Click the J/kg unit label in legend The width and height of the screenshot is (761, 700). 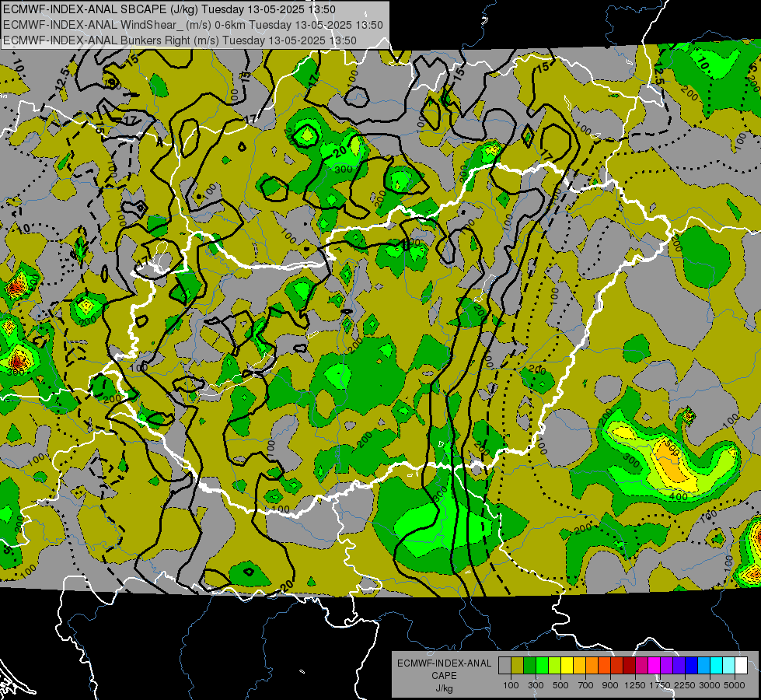click(444, 688)
